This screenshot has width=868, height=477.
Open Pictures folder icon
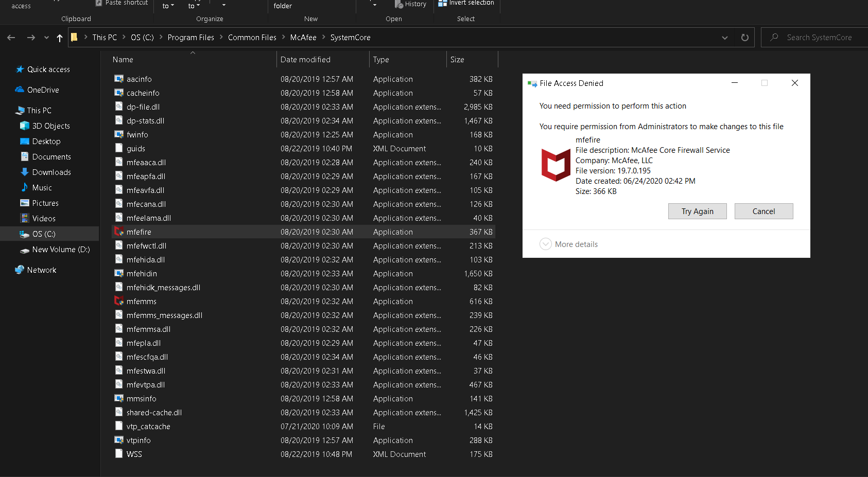click(25, 203)
